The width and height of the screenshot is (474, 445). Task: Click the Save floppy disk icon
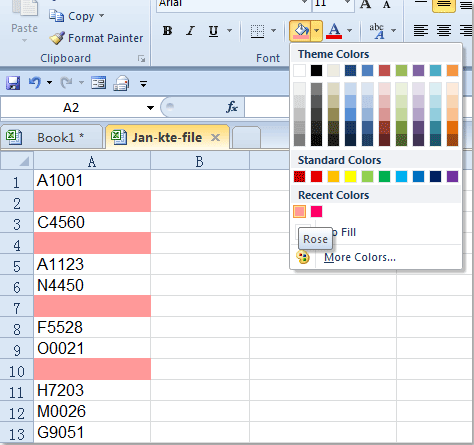point(13,83)
